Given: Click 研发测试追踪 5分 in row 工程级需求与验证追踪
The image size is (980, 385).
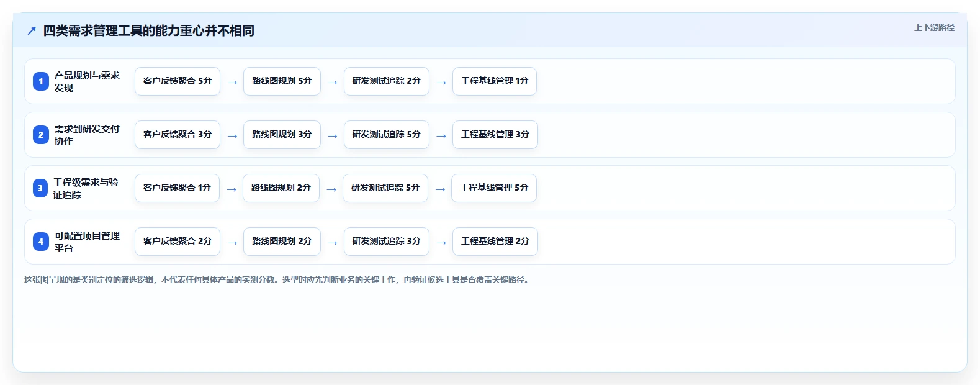Looking at the screenshot, I should (385, 188).
